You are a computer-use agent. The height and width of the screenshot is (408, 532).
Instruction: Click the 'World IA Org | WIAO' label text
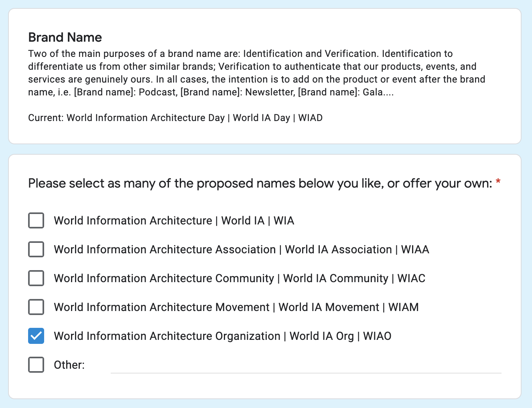tap(340, 336)
